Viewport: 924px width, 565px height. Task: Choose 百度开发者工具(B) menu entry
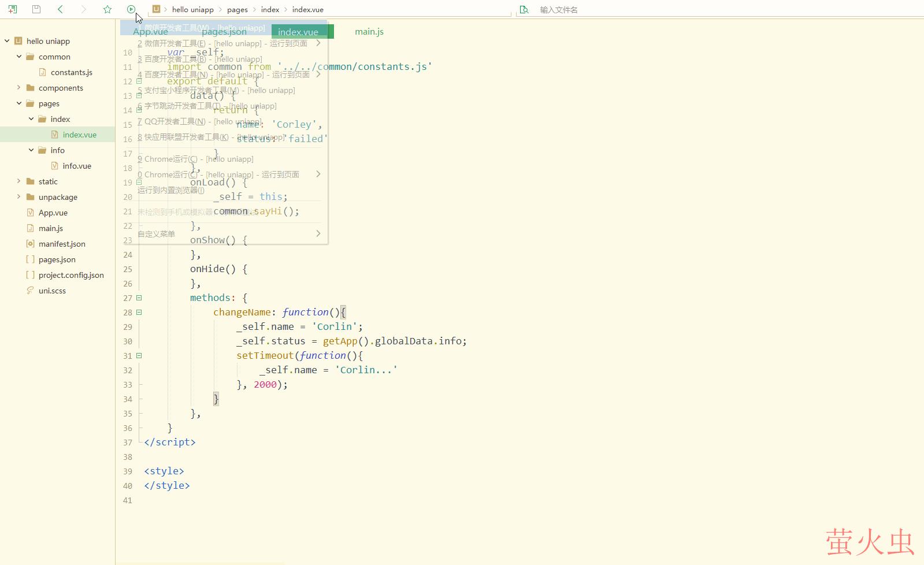(224, 59)
